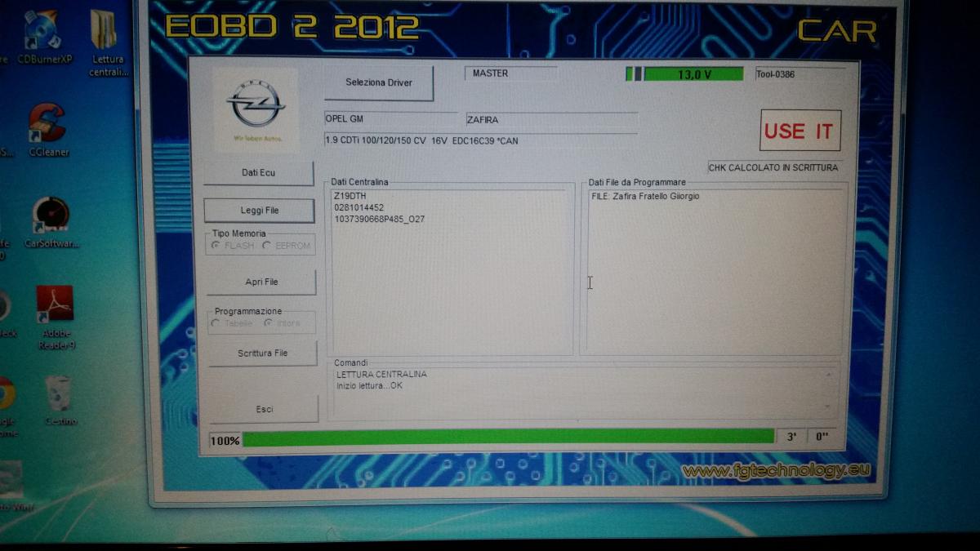Click the LETTURA CENTRALINA command line

[381, 374]
